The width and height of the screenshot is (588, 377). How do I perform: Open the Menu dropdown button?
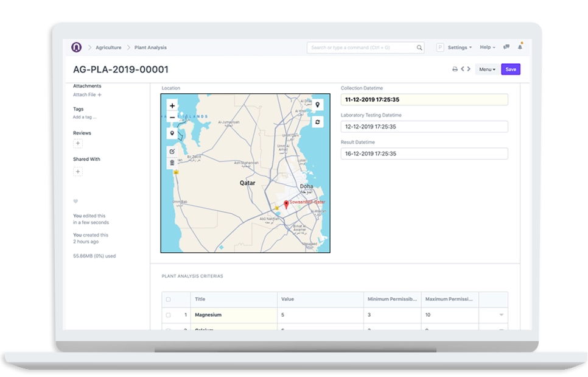pos(487,69)
